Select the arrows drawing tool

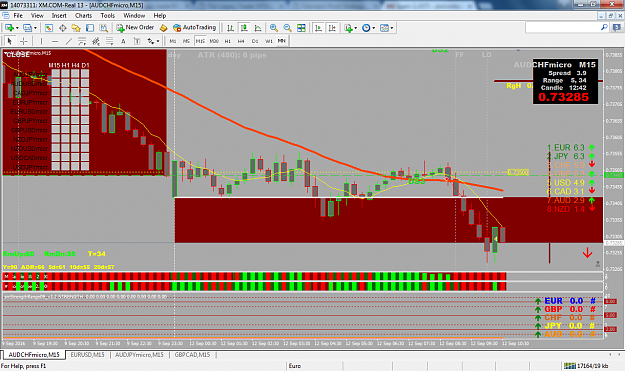(151, 41)
